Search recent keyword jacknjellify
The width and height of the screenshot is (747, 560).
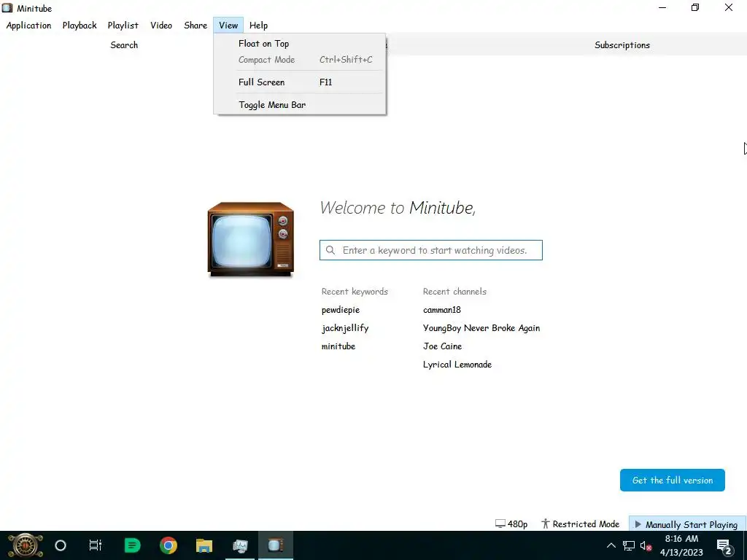345,328
